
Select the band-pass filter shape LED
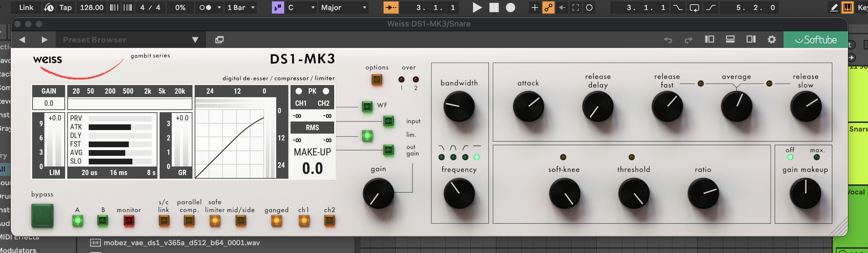pos(453,157)
